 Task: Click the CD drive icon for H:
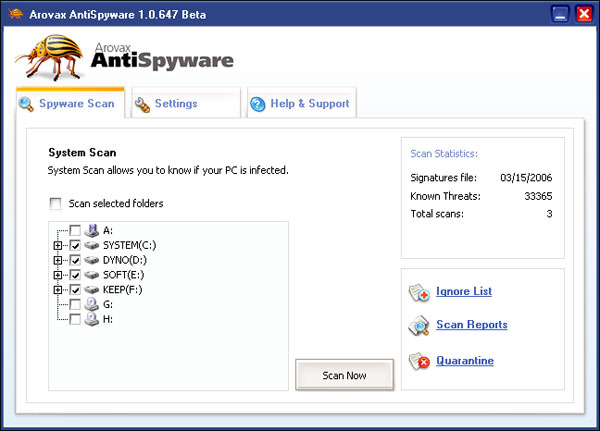coord(91,319)
